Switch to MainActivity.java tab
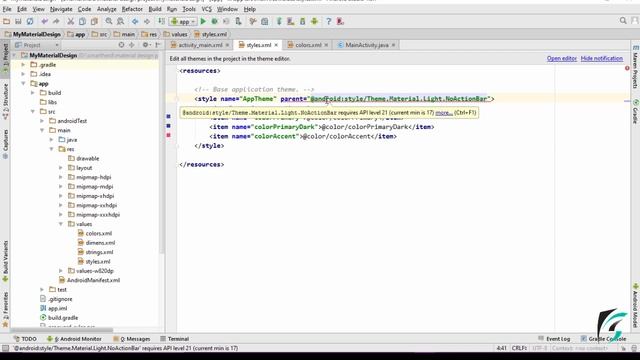 [x=367, y=45]
